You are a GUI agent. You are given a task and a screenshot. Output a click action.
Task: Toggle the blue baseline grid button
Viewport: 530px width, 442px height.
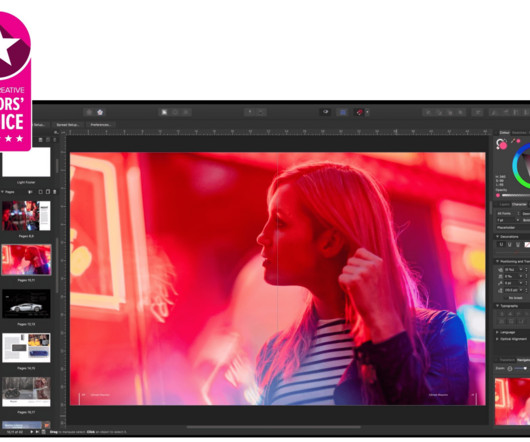click(343, 112)
